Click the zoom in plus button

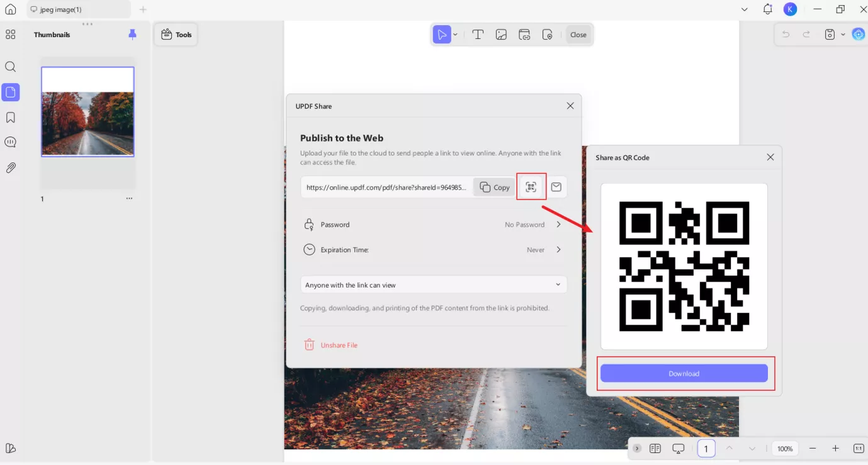(x=835, y=449)
